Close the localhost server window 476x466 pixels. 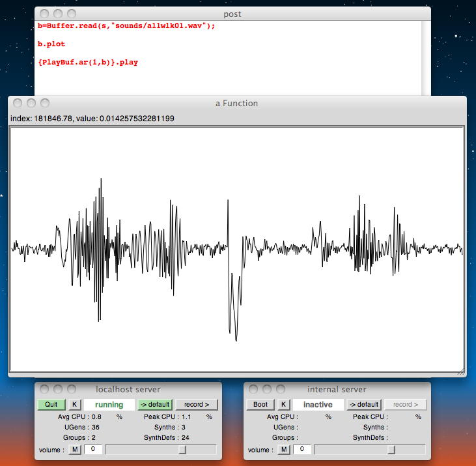tap(44, 389)
